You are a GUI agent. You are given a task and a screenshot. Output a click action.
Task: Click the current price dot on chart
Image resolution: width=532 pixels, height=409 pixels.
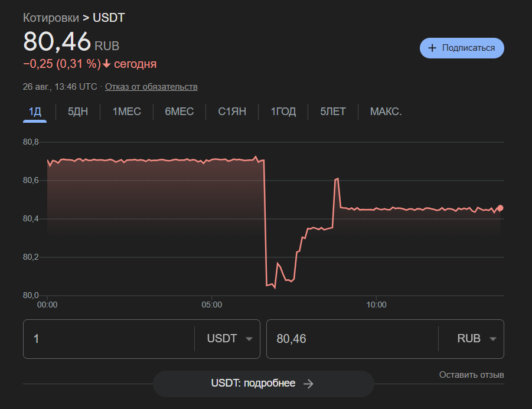click(x=500, y=208)
